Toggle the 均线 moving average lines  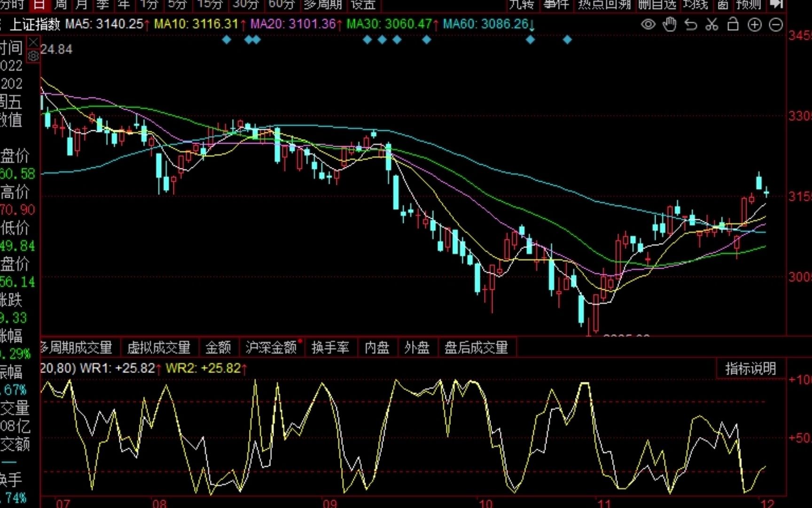click(x=695, y=4)
